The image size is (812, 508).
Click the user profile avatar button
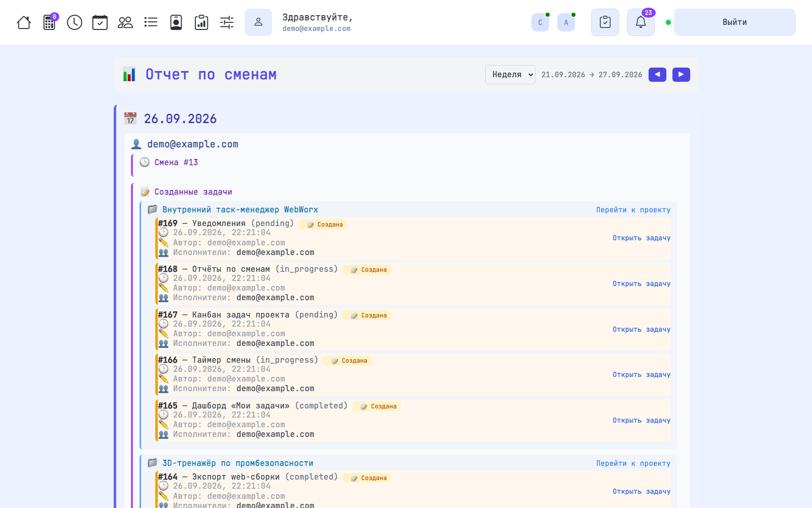tap(258, 22)
